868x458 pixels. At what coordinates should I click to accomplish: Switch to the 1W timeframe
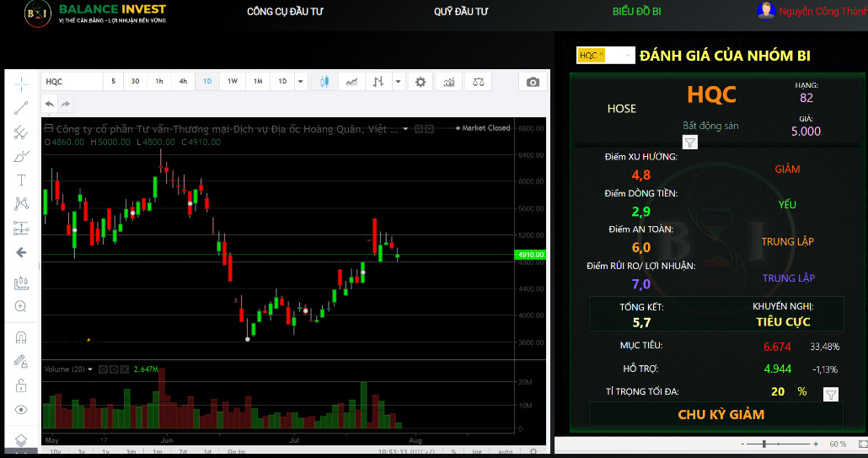pos(233,82)
